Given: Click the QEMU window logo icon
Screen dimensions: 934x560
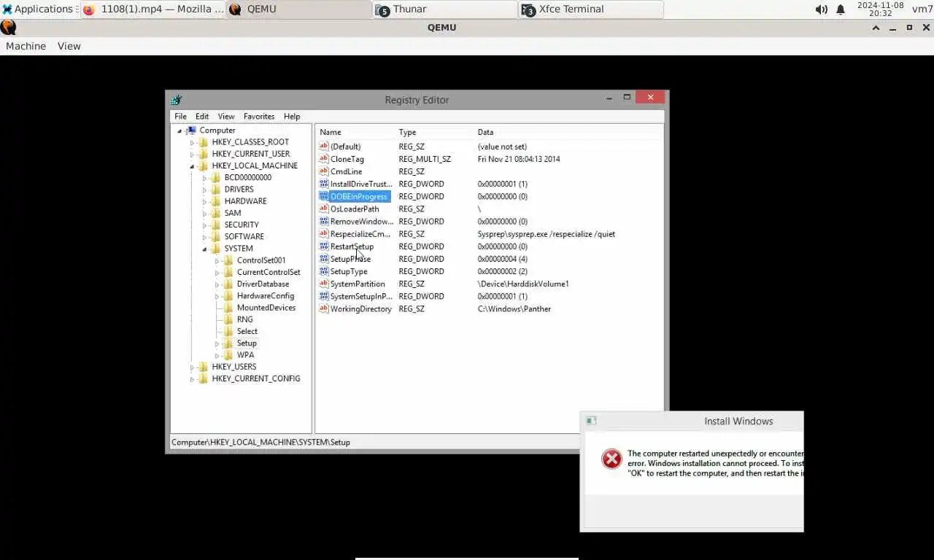Looking at the screenshot, I should tap(8, 28).
